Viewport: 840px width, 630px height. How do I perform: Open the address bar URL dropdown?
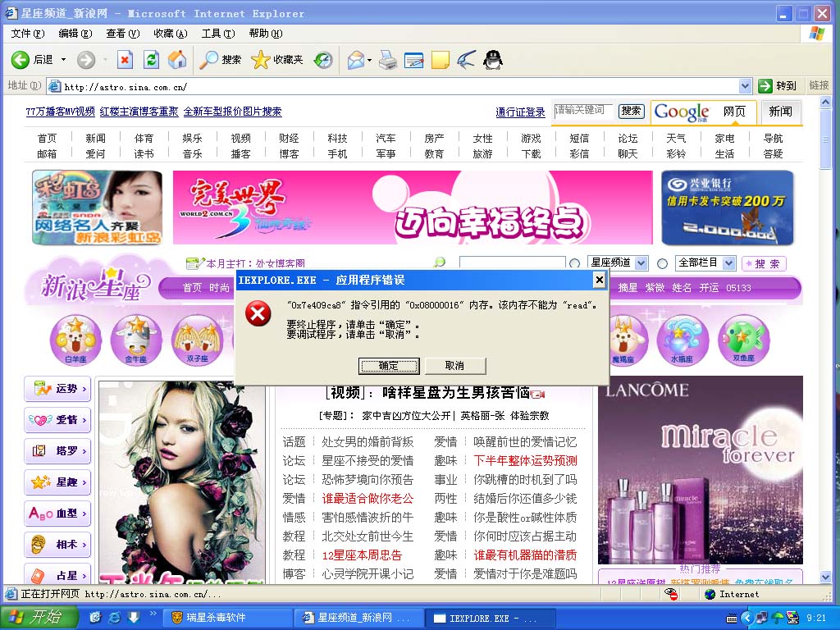coord(745,86)
